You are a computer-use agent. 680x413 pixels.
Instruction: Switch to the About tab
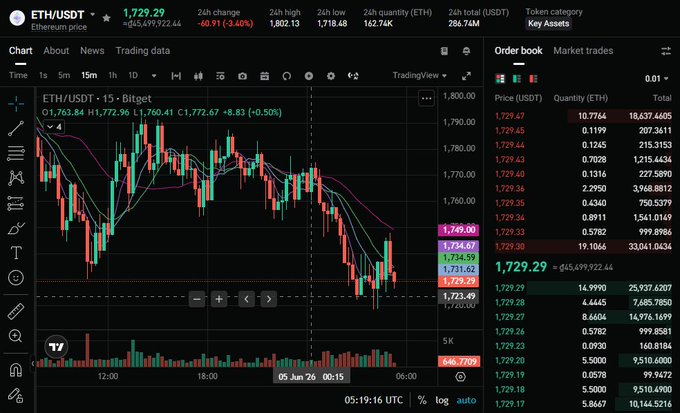56,50
